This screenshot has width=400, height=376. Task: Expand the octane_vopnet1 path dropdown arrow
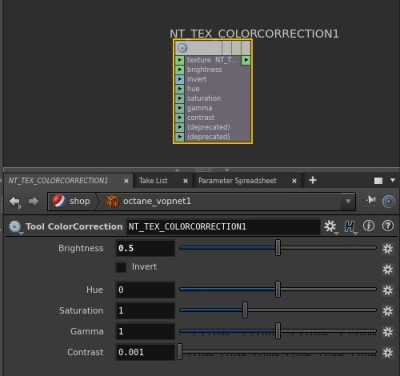pyautogui.click(x=348, y=201)
